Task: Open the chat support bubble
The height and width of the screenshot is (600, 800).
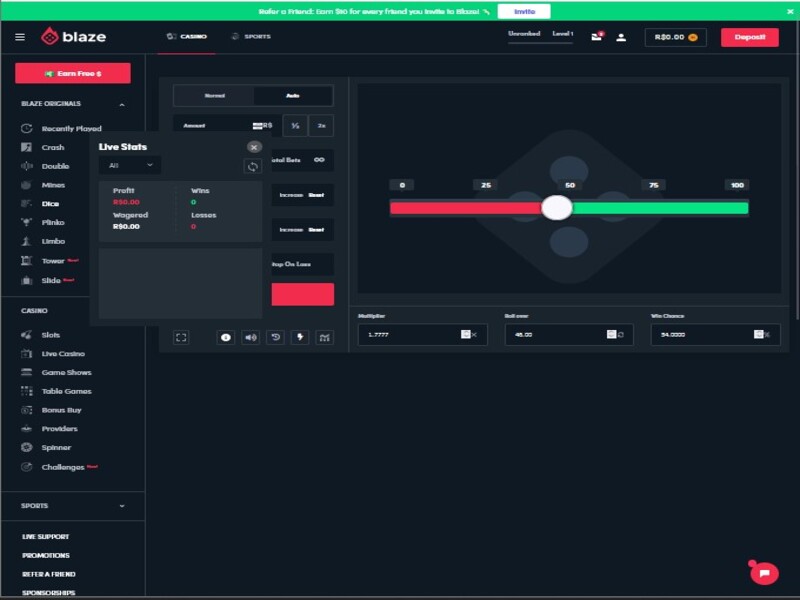Action: point(764,573)
